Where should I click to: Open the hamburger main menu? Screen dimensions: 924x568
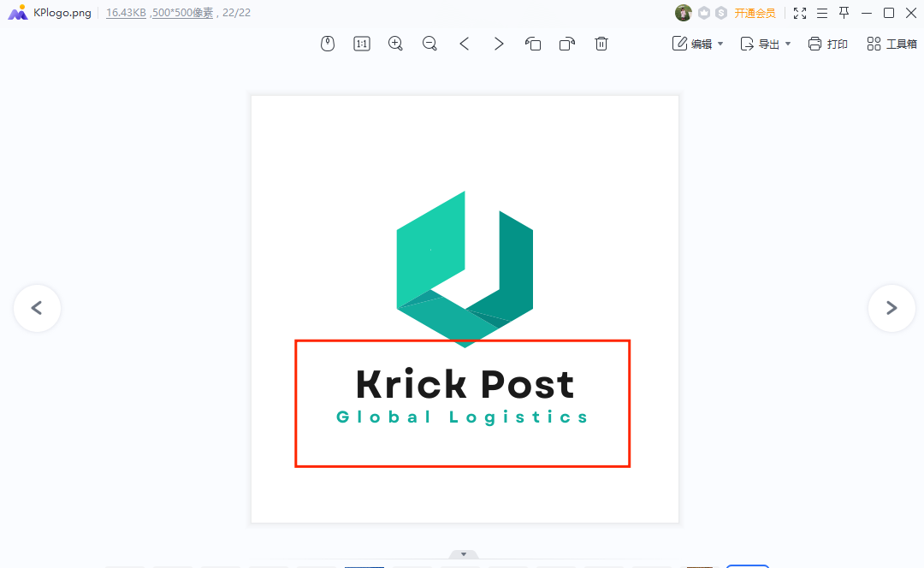point(822,13)
